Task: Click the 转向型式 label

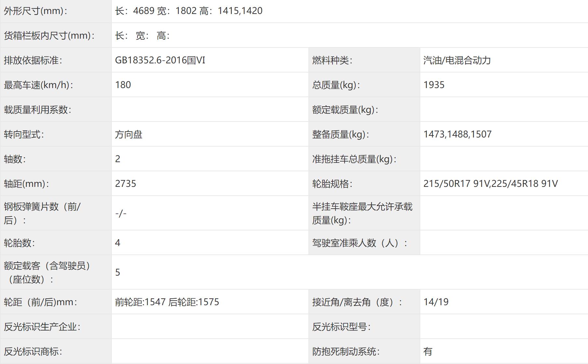Action: pyautogui.click(x=24, y=134)
